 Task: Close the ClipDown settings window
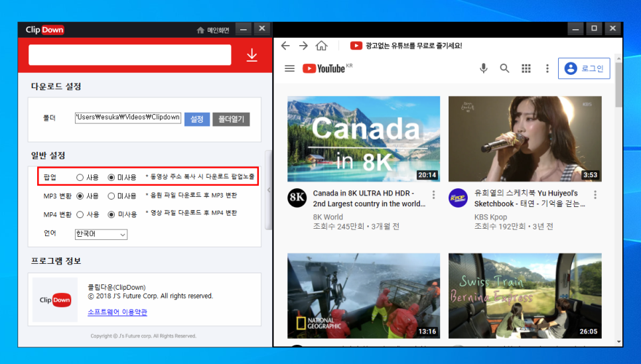(x=262, y=29)
